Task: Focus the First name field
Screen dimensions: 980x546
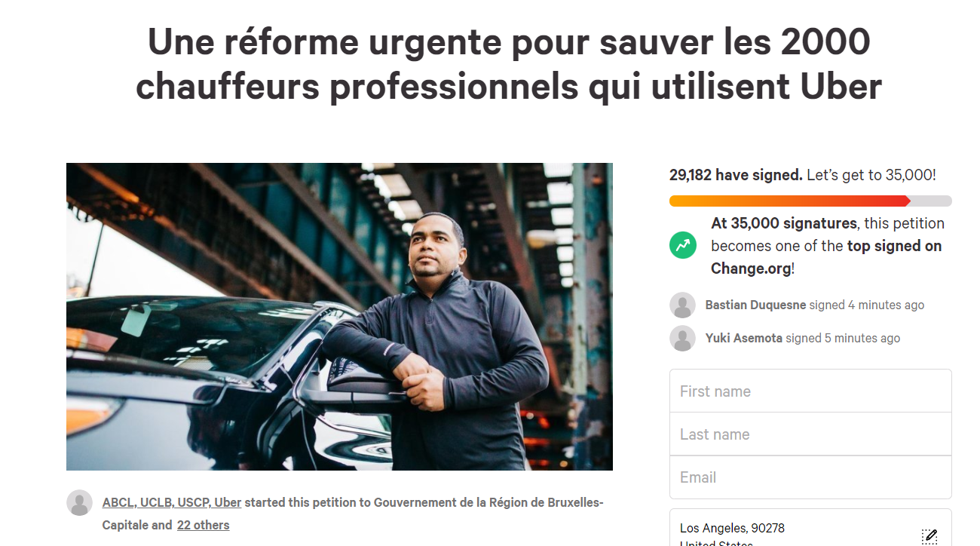Action: pos(810,391)
